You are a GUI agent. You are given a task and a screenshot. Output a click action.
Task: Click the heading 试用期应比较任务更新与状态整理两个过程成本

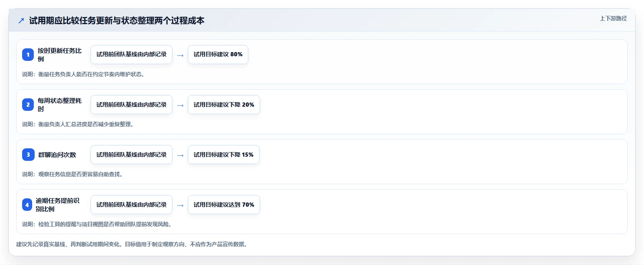click(x=117, y=21)
